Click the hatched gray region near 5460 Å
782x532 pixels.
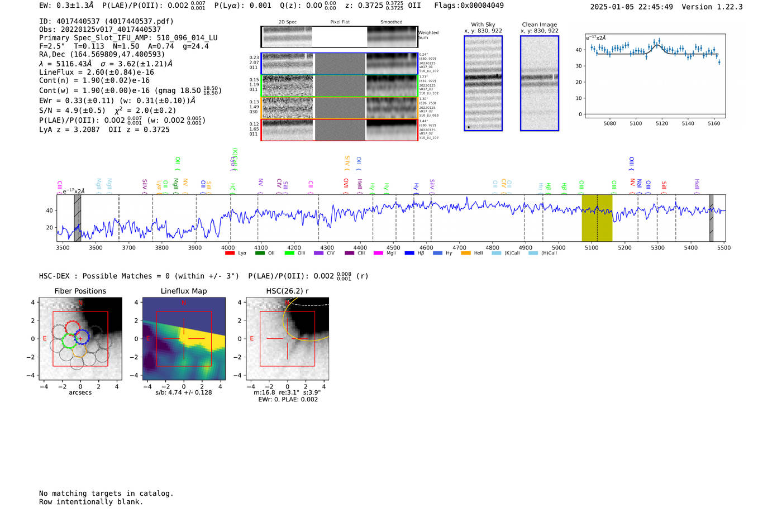[711, 218]
